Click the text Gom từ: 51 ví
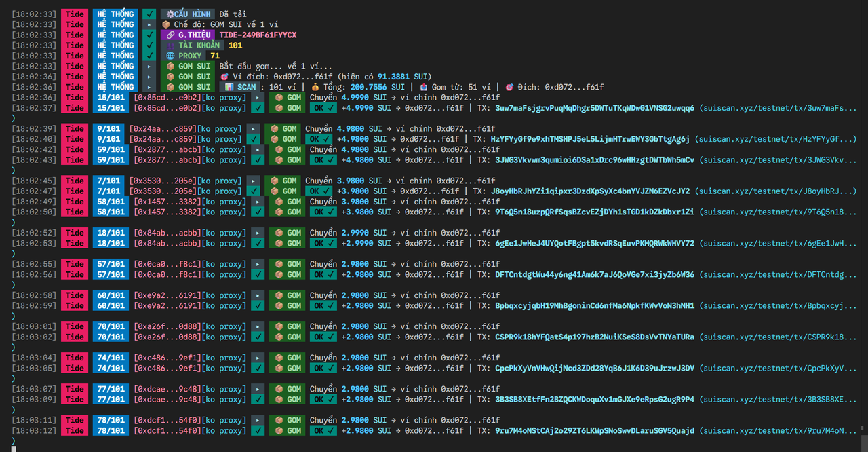Viewport: 868px width, 452px height. (x=460, y=87)
